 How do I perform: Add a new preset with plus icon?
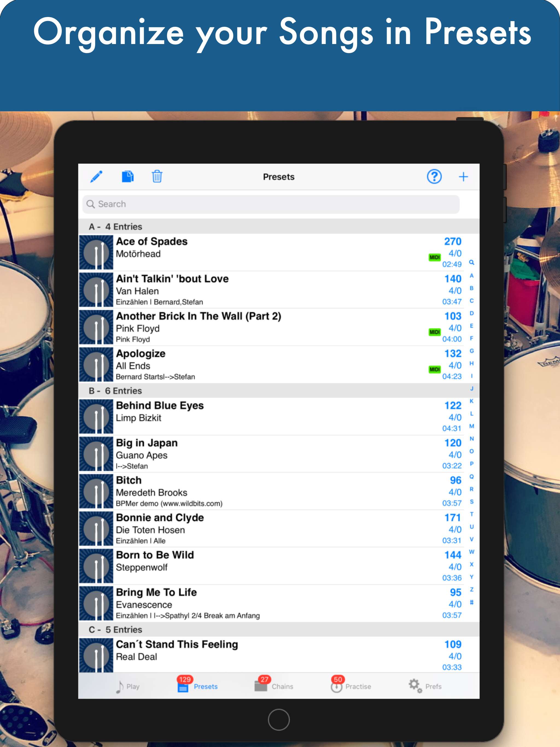click(x=463, y=177)
